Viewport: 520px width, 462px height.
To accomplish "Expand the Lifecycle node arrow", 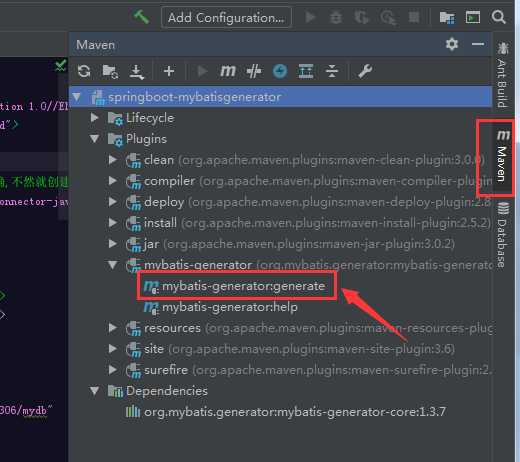I will click(x=95, y=118).
